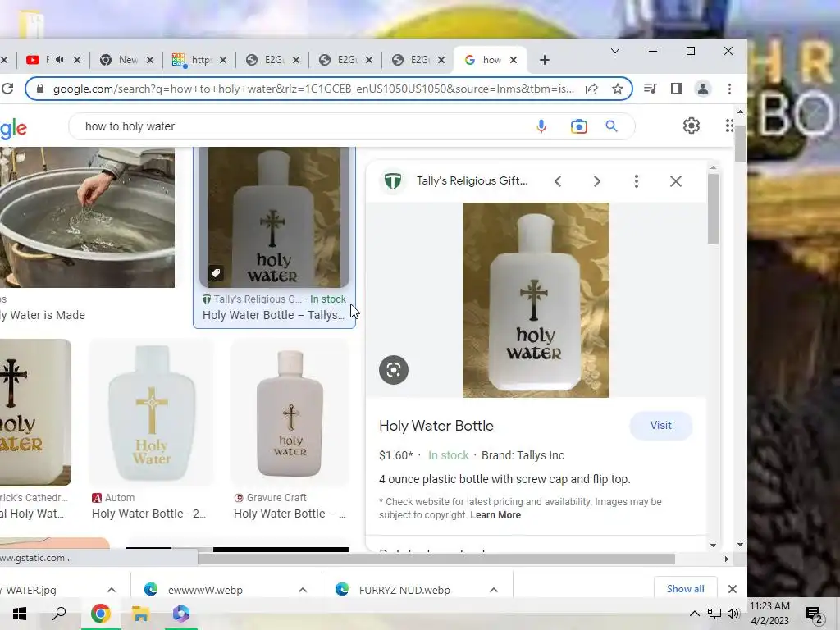Screen dimensions: 840x630
Task: Click Tally's Religious Gift shield logo
Action: pyautogui.click(x=393, y=181)
